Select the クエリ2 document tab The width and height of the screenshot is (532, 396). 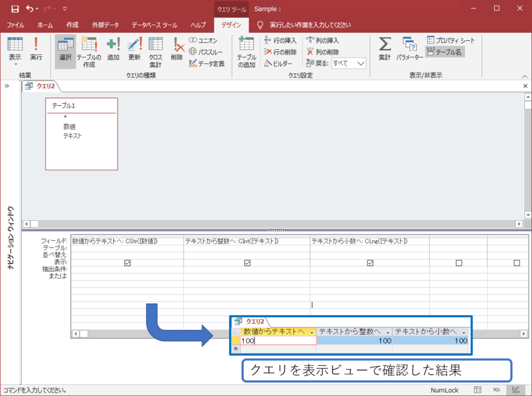pyautogui.click(x=42, y=86)
